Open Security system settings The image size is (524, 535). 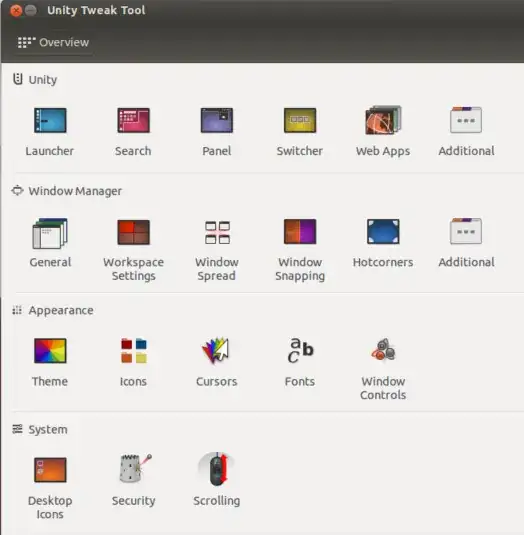tap(134, 468)
